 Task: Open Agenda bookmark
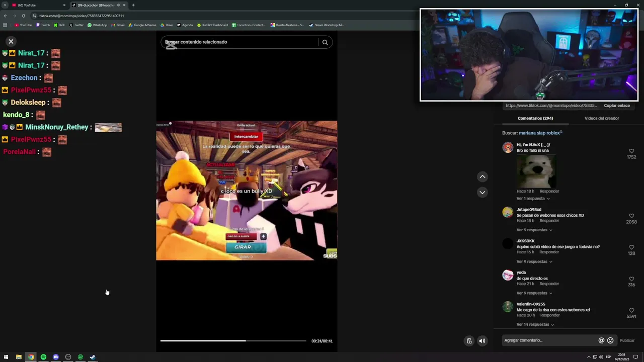point(185,25)
